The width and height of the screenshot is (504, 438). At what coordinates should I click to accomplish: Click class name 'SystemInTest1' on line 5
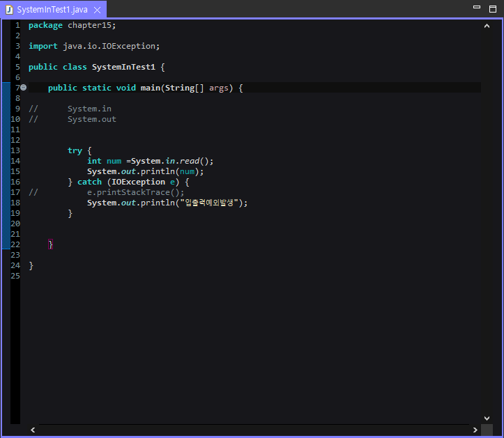123,67
